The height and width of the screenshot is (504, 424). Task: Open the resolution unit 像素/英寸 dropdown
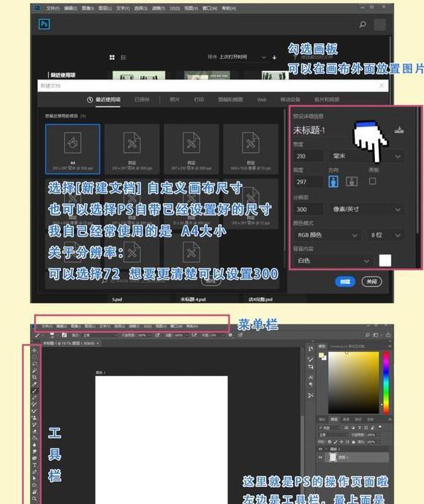pos(367,209)
